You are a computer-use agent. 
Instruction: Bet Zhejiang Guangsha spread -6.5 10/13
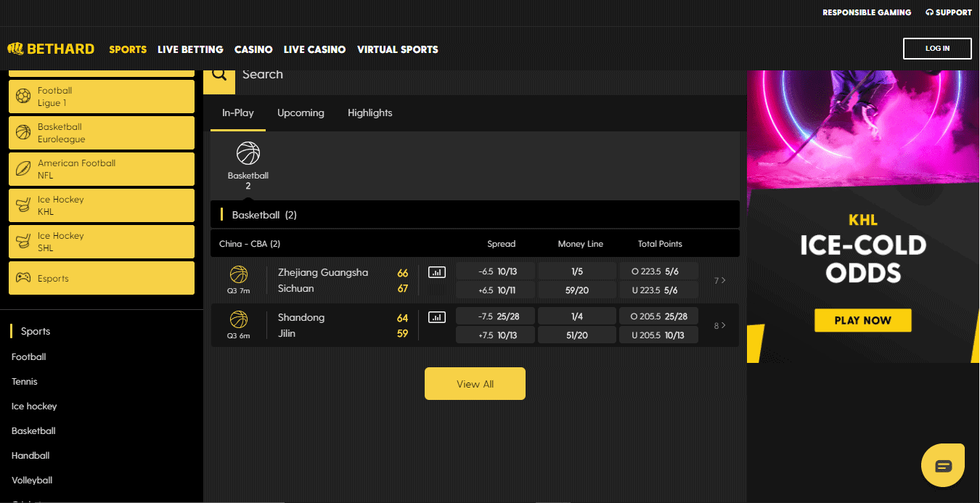pyautogui.click(x=496, y=271)
